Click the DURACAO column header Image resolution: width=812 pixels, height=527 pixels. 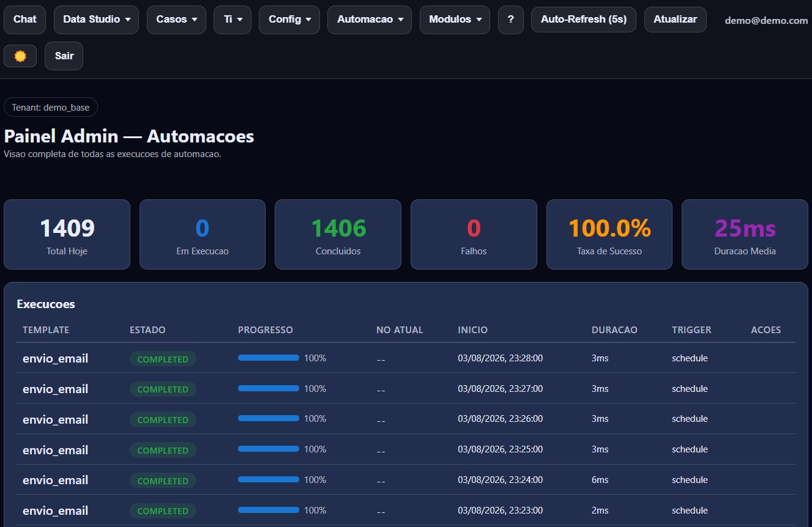(x=614, y=330)
